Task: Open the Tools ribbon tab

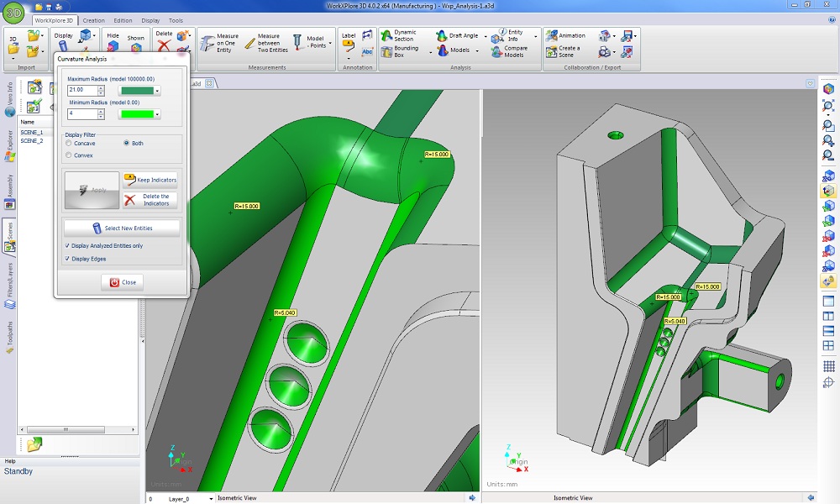Action: pos(176,20)
